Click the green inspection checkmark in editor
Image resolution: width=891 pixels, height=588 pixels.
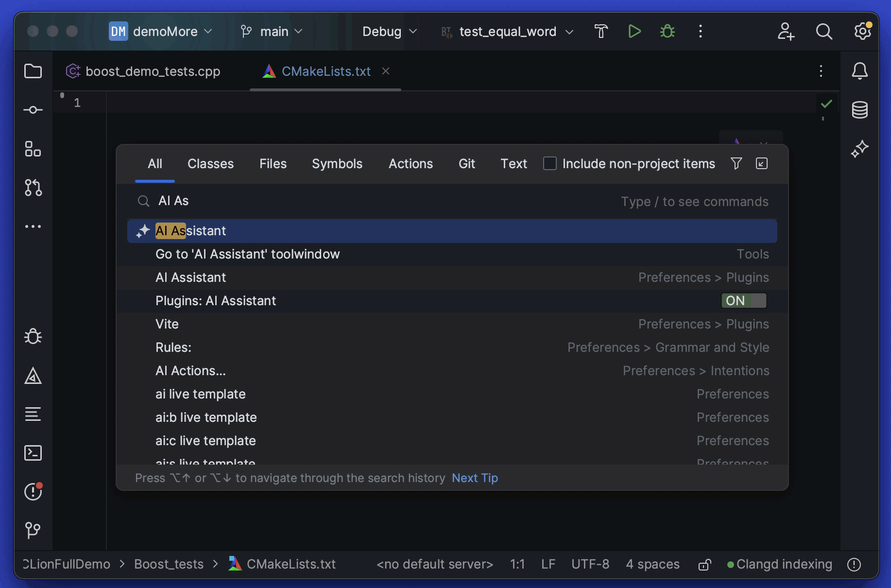(x=826, y=104)
